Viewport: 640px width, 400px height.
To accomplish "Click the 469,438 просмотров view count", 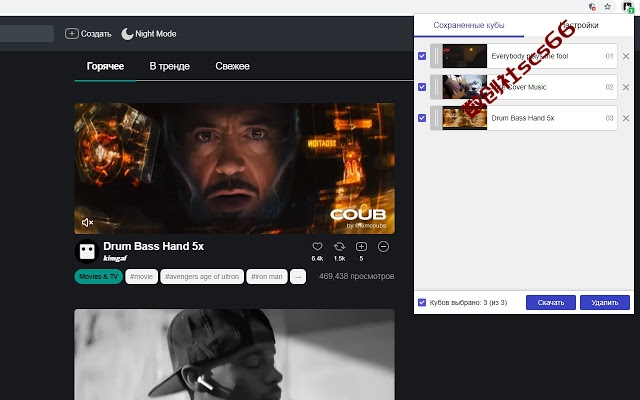I will click(x=356, y=276).
